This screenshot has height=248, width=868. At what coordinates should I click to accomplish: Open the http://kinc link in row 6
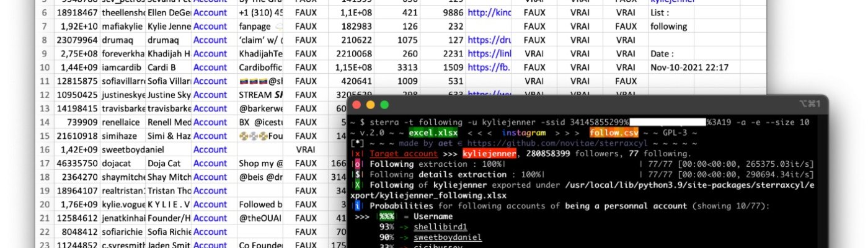coord(489,12)
